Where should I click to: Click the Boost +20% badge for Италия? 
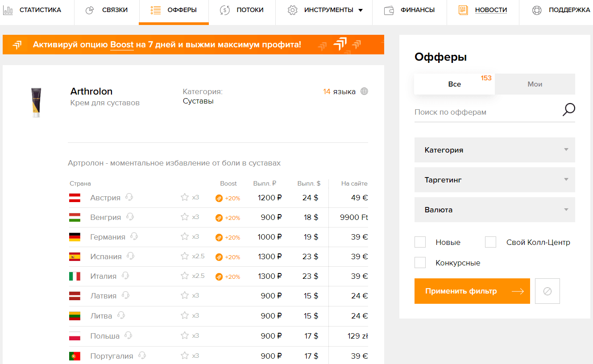point(228,277)
